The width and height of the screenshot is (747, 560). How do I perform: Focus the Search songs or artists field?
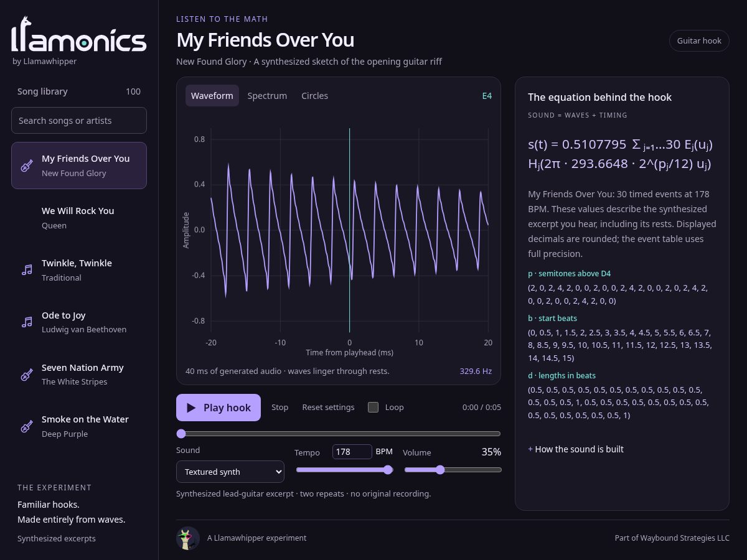[x=79, y=121]
